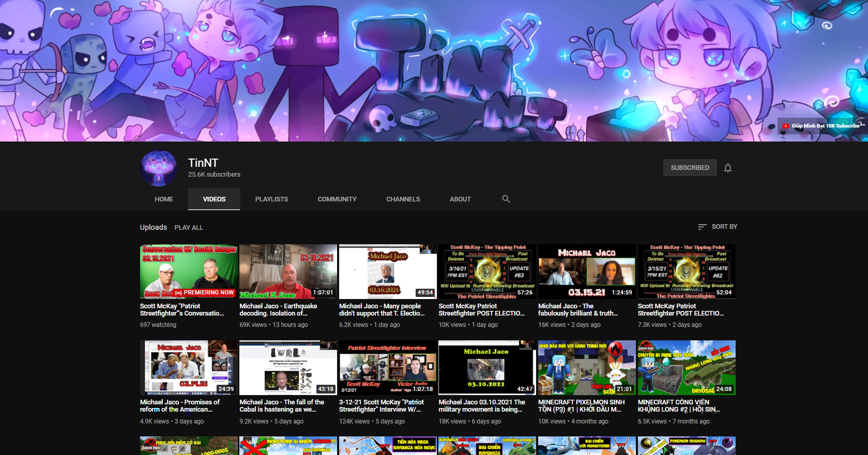
Task: Open the HOME tab
Action: click(x=164, y=199)
